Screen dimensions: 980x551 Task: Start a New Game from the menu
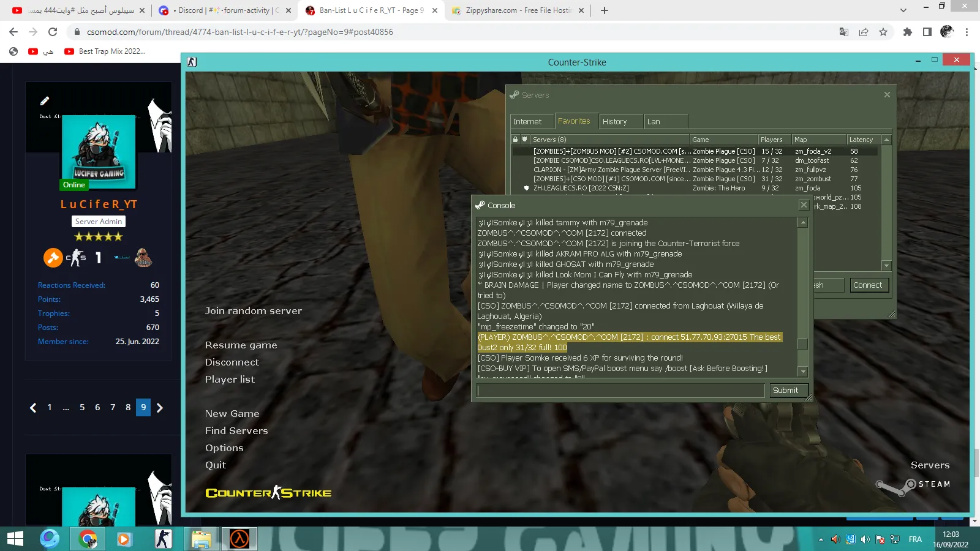coord(232,414)
